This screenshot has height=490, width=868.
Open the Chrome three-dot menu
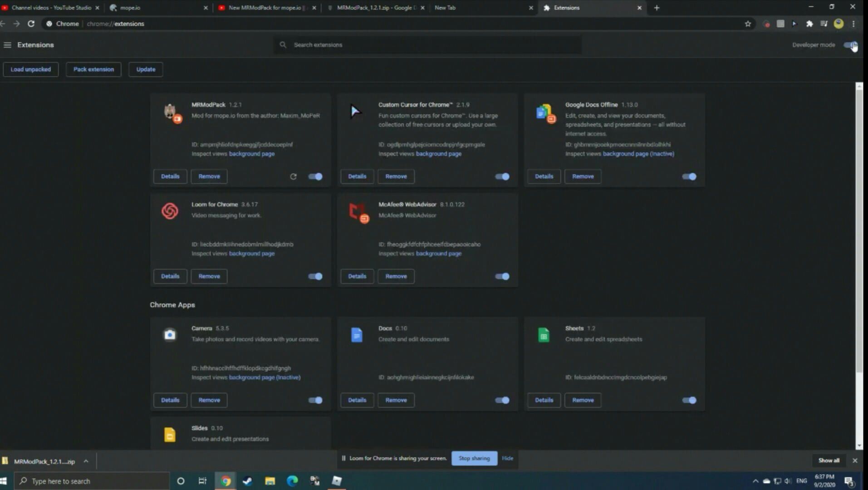tap(853, 24)
